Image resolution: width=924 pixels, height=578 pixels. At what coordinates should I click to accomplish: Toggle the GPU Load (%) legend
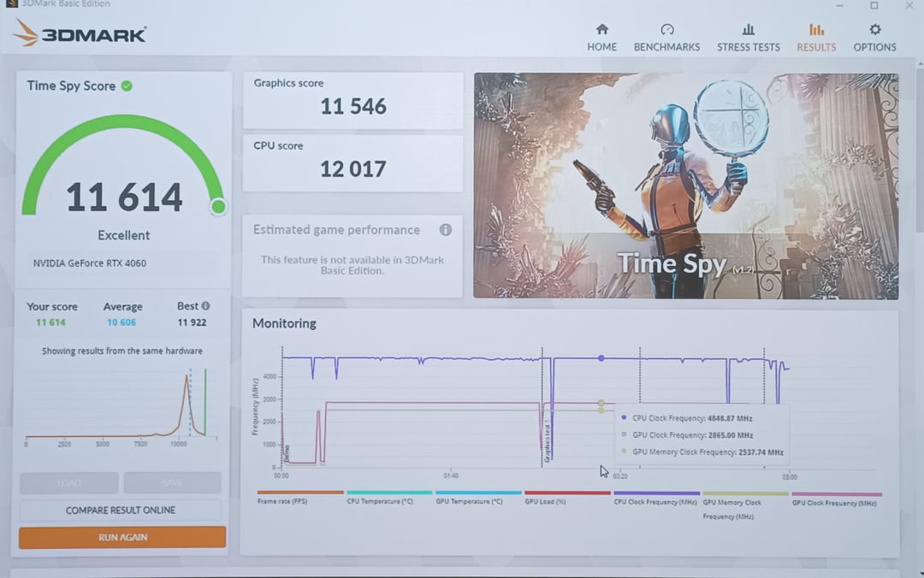[567, 493]
